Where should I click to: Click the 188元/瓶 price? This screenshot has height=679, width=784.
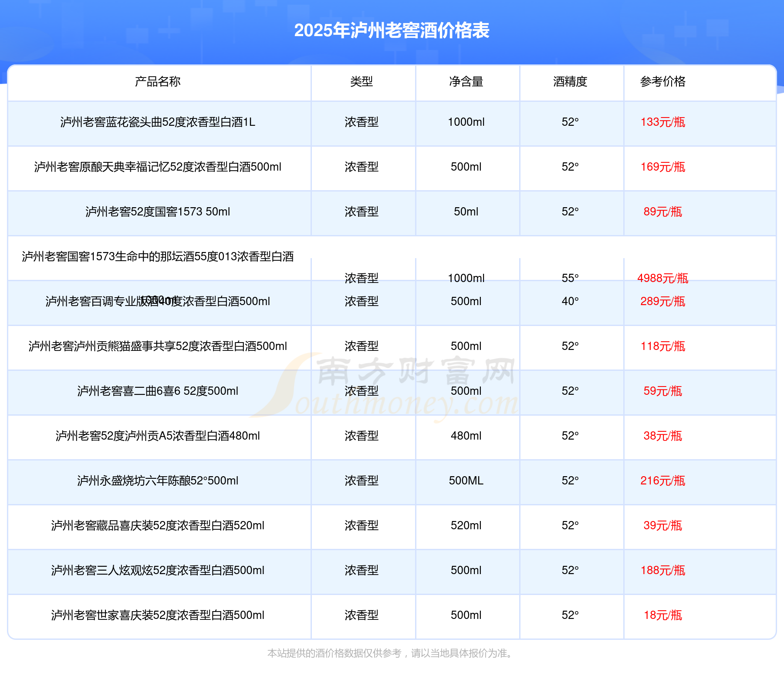[663, 570]
